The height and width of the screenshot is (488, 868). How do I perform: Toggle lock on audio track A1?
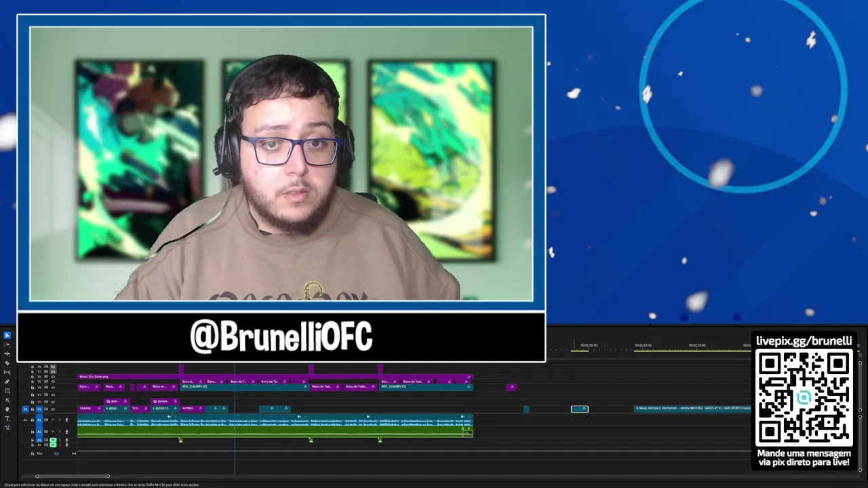pos(32,420)
